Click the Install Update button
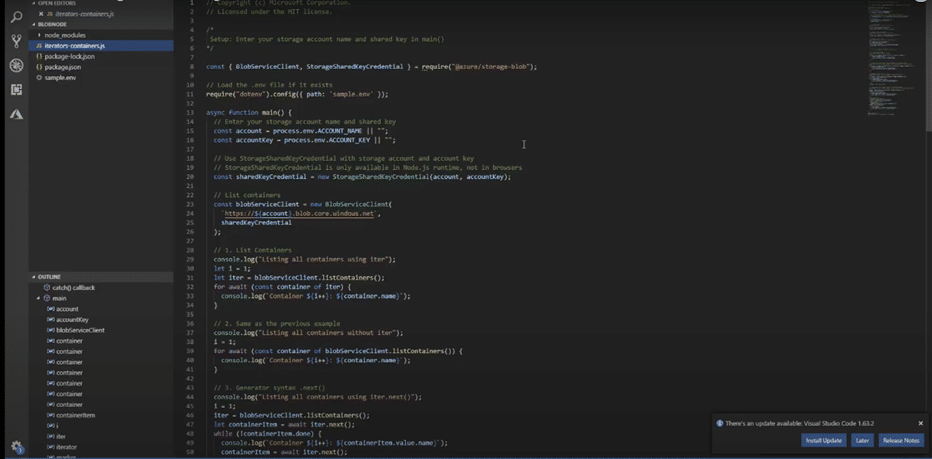 click(x=824, y=441)
